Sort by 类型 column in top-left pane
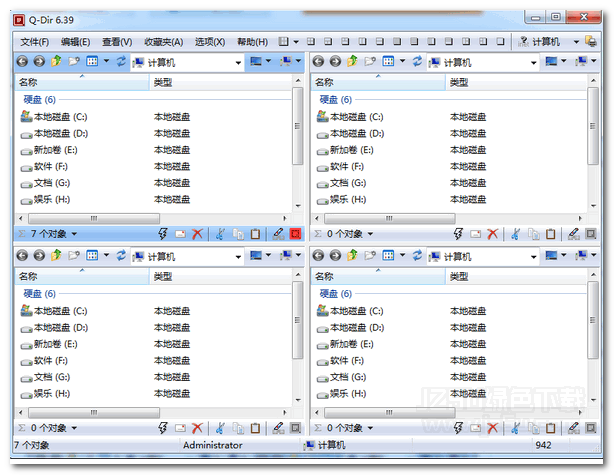The image size is (614, 475). point(220,82)
